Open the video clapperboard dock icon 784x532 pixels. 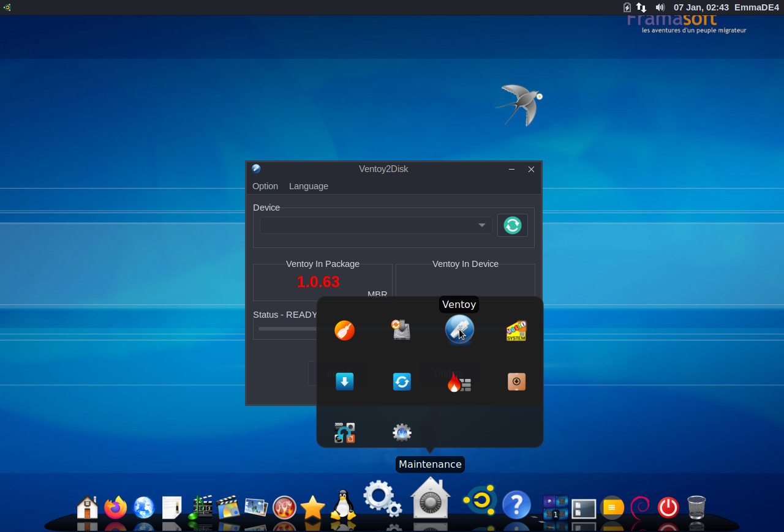coord(228,507)
